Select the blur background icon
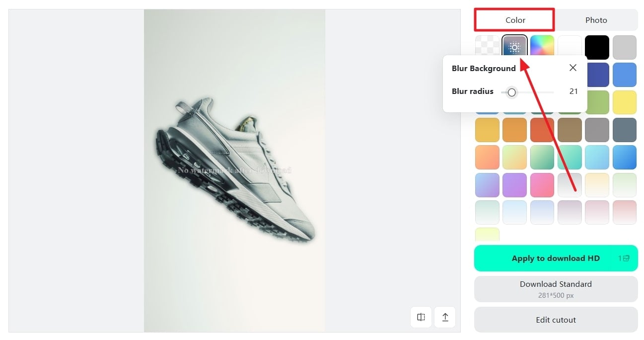Screen dimensions: 644x340 click(x=514, y=47)
